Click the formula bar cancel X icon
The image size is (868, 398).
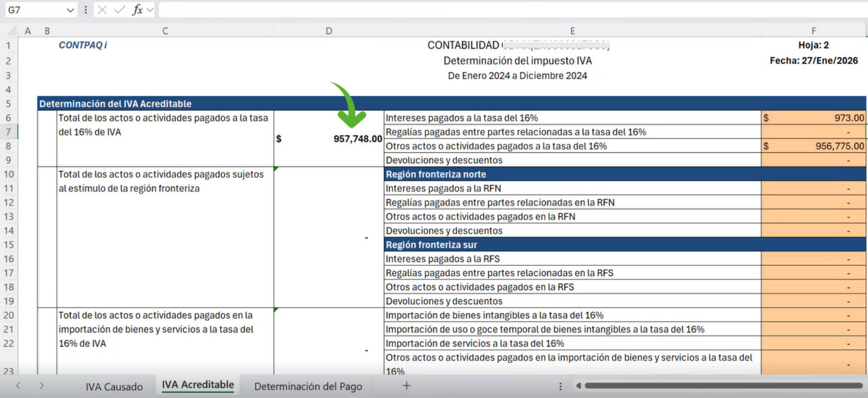102,10
